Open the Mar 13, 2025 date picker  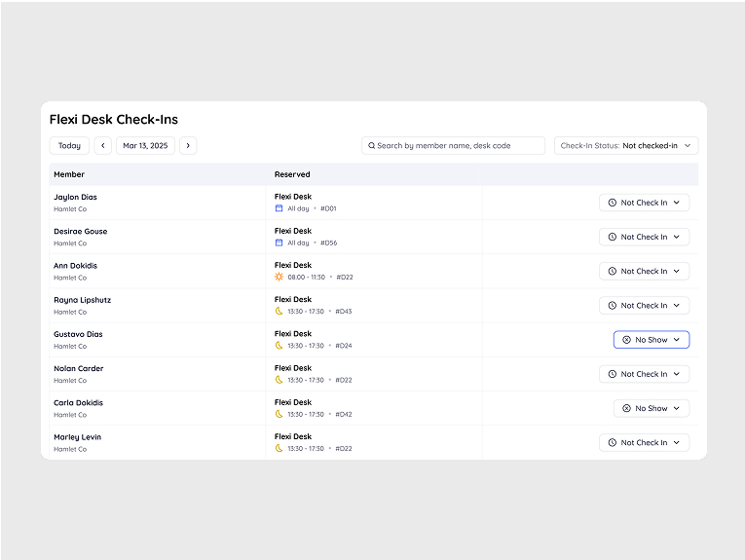[145, 146]
